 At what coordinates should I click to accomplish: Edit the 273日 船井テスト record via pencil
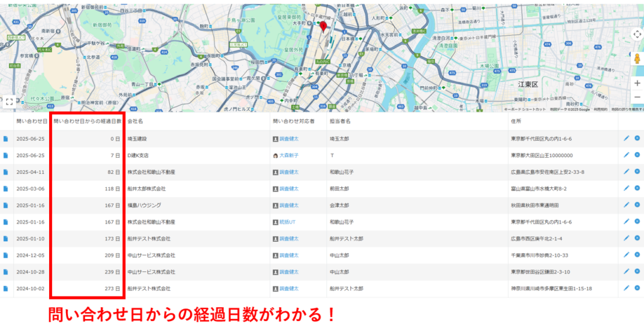626,288
